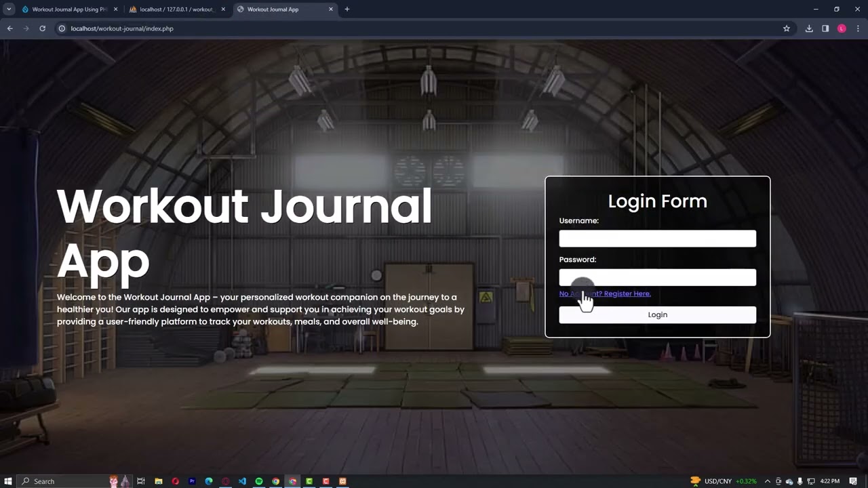Click the Username input field

[657, 239]
